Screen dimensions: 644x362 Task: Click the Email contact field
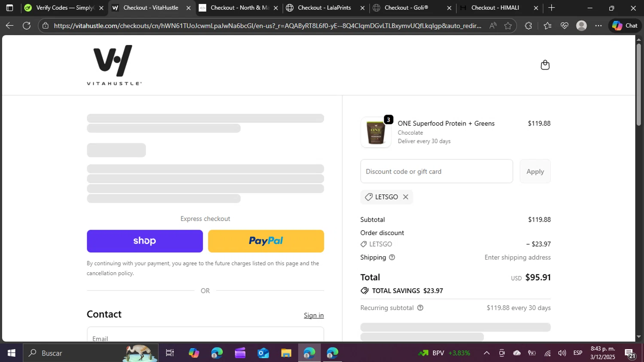tap(205, 335)
